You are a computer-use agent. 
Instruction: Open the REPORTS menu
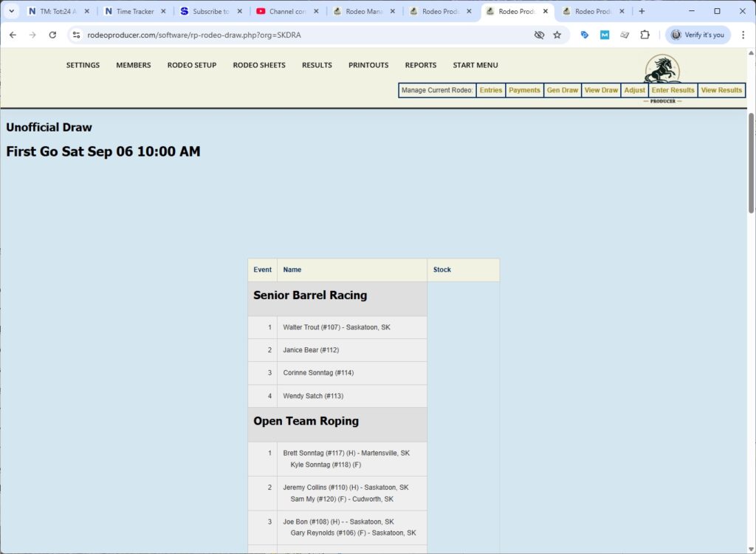(x=421, y=65)
